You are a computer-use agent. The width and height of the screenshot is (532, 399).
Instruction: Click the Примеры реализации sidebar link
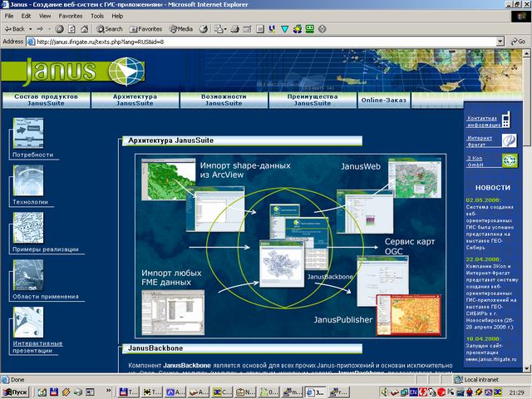click(46, 249)
